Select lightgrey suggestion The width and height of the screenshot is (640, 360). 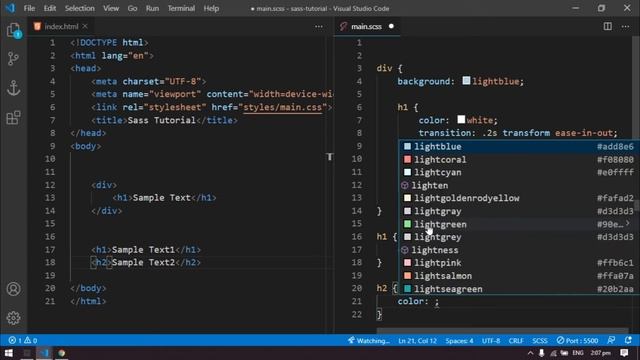pos(519,237)
